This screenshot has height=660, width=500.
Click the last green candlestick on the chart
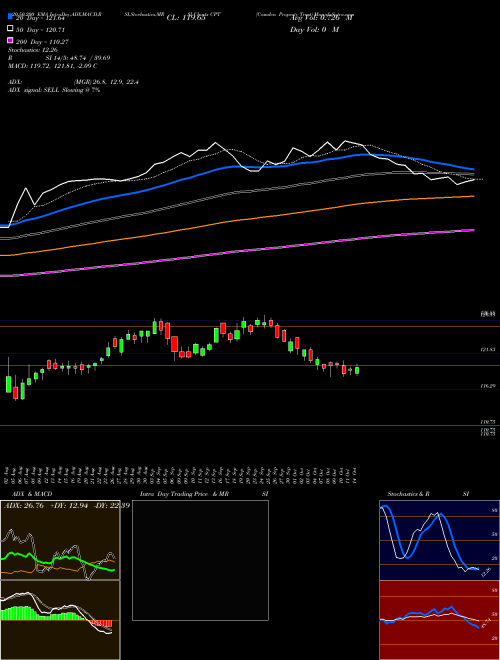357,370
